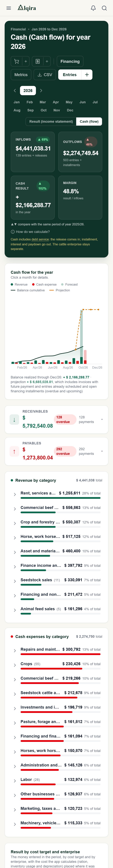Click the Marketing, taxes expense progress bar
This screenshot has width=113, height=868.
pyautogui.click(x=60, y=813)
